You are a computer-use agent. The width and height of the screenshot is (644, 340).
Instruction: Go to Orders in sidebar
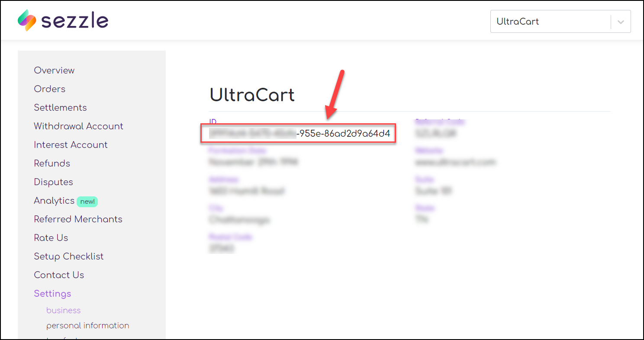pos(50,89)
